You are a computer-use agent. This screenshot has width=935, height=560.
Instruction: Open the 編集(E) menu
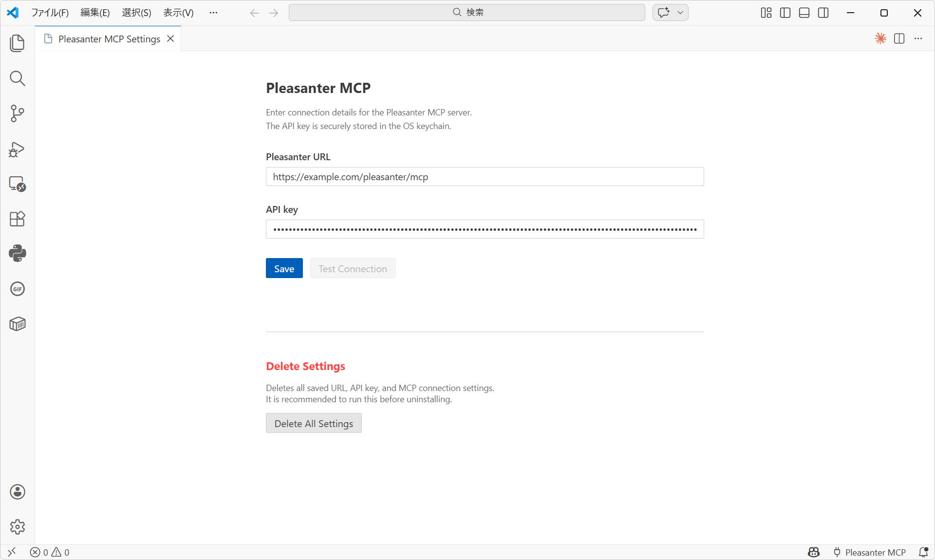tap(95, 13)
